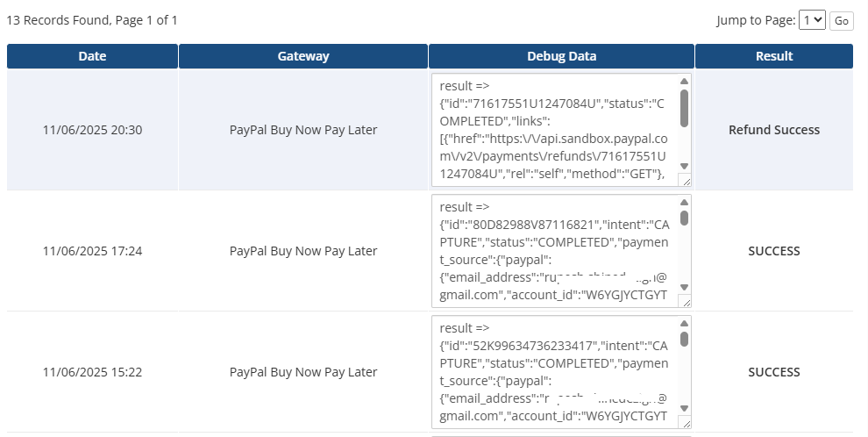Image resolution: width=868 pixels, height=437 pixels.
Task: Click scroll-up arrow in Refund Success debug box
Action: tap(684, 82)
